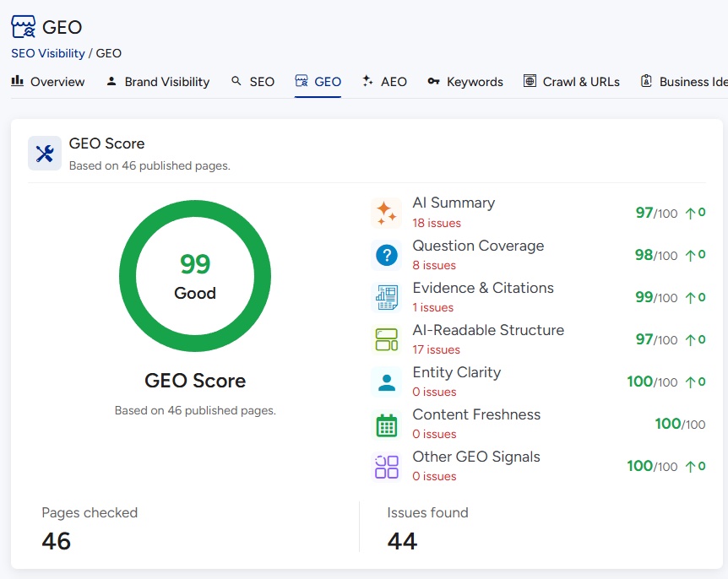Screen dimensions: 728x579
Task: Click the up arrow beside Entity Clarity score
Action: click(690, 381)
